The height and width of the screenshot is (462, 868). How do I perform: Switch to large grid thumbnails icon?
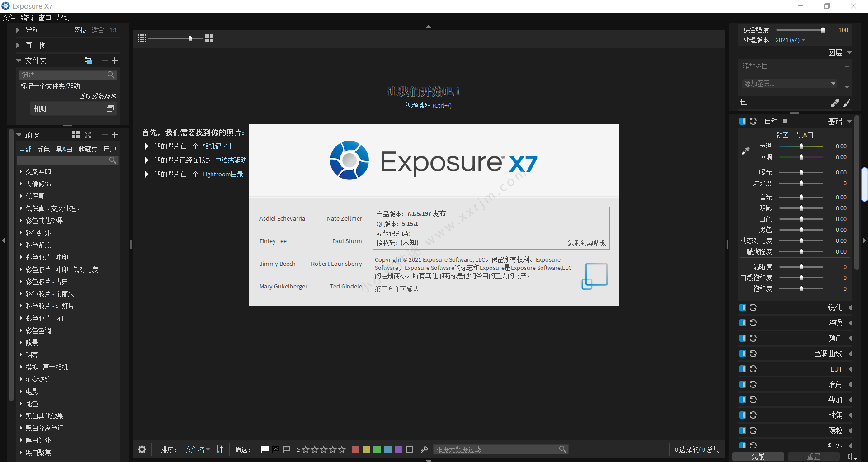(x=209, y=38)
